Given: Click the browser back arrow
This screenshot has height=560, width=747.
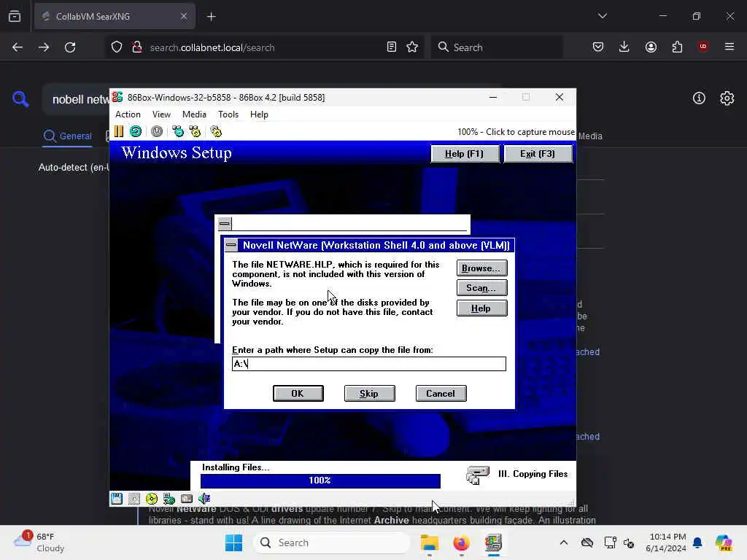Looking at the screenshot, I should point(18,47).
